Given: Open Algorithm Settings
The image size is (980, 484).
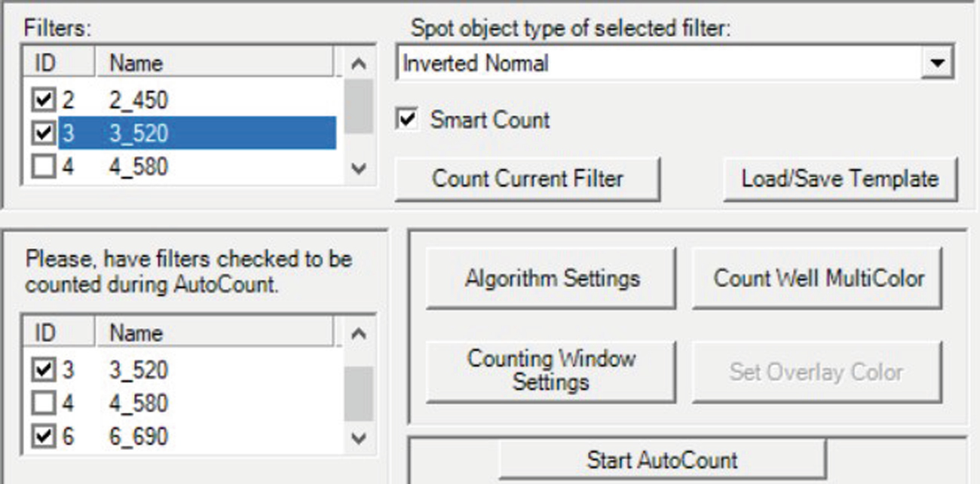Looking at the screenshot, I should click(x=551, y=278).
